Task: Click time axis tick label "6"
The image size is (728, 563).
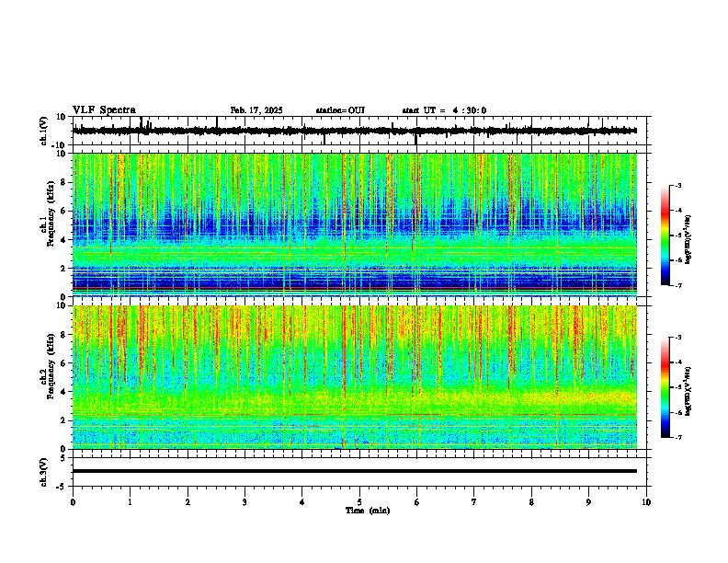Action: click(417, 502)
